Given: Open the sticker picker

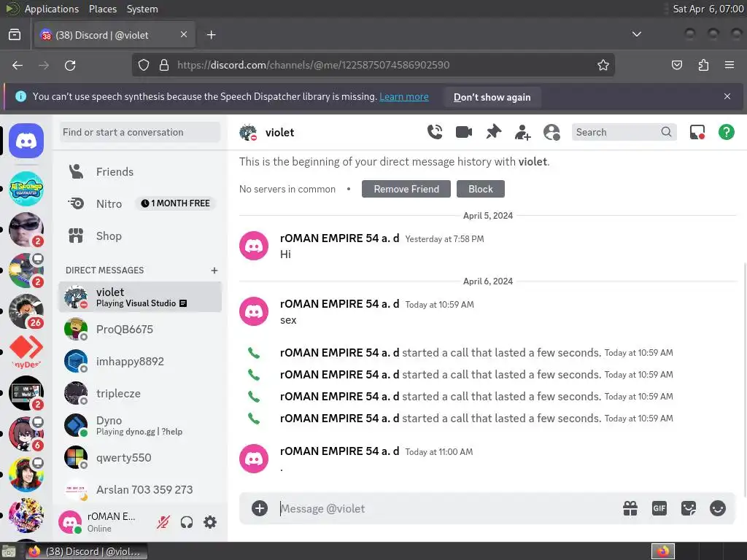Looking at the screenshot, I should click(689, 508).
